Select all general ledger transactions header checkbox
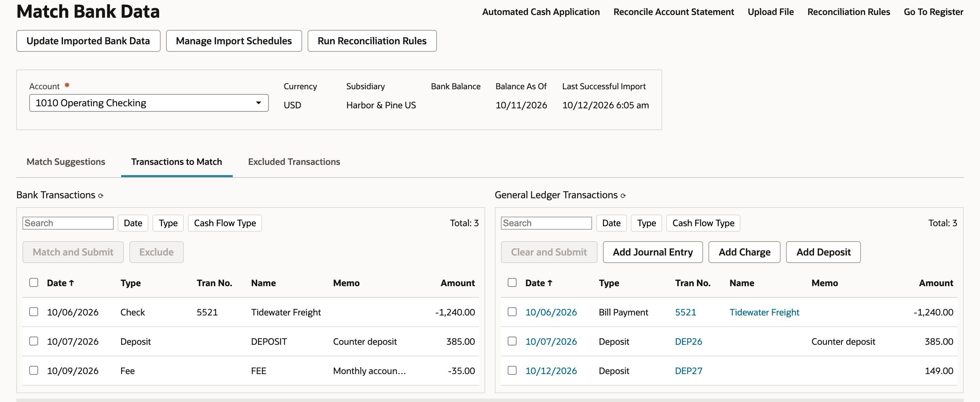This screenshot has width=980, height=402. point(512,282)
